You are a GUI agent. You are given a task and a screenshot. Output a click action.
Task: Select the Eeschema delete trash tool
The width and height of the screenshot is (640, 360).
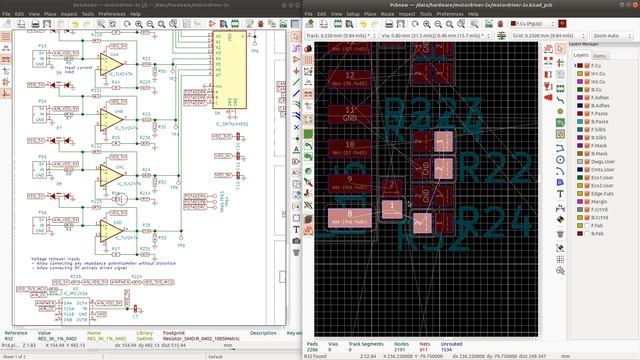(x=296, y=252)
